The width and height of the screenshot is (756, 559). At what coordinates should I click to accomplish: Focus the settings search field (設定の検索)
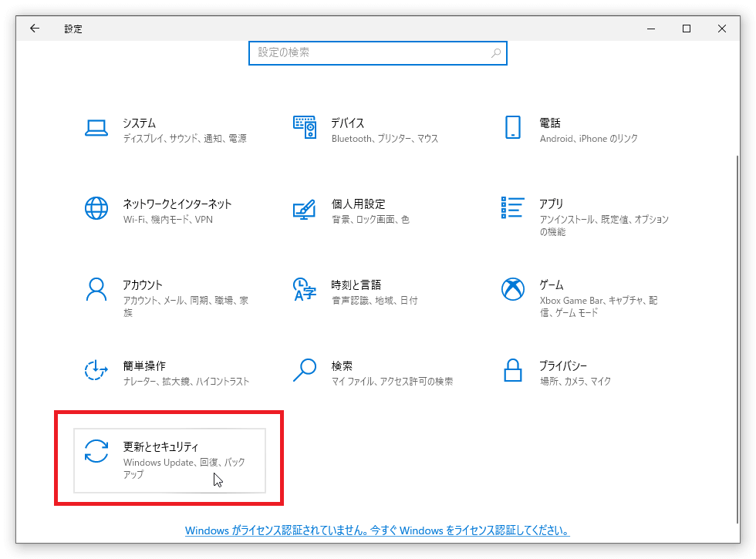tap(370, 53)
